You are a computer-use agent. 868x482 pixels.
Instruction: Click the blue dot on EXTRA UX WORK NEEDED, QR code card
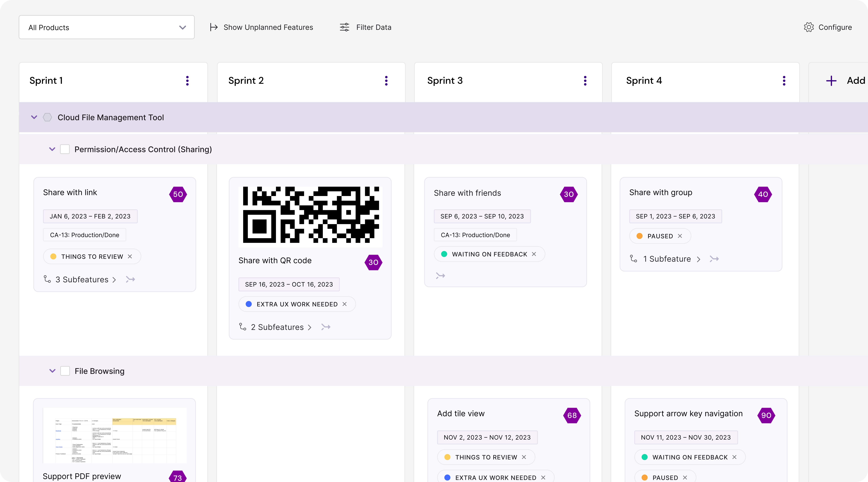[x=249, y=304]
